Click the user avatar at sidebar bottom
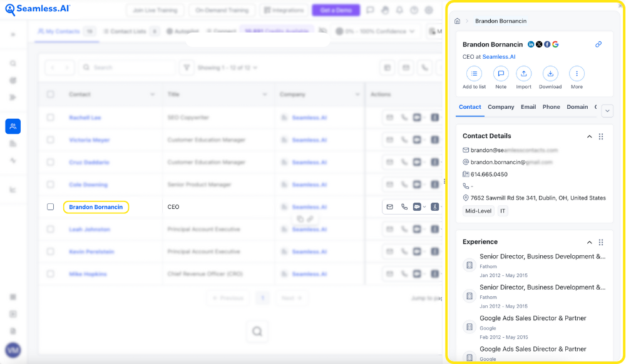 [13, 350]
